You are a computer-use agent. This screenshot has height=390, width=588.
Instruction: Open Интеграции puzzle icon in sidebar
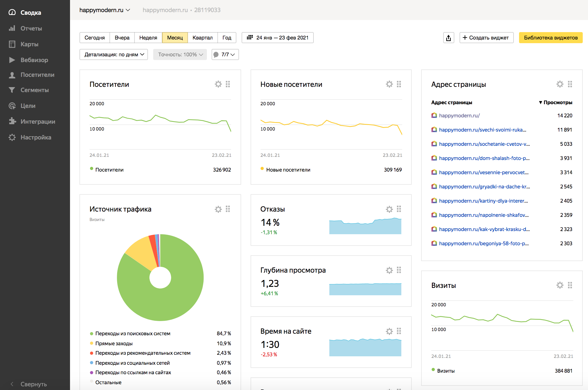click(x=12, y=121)
